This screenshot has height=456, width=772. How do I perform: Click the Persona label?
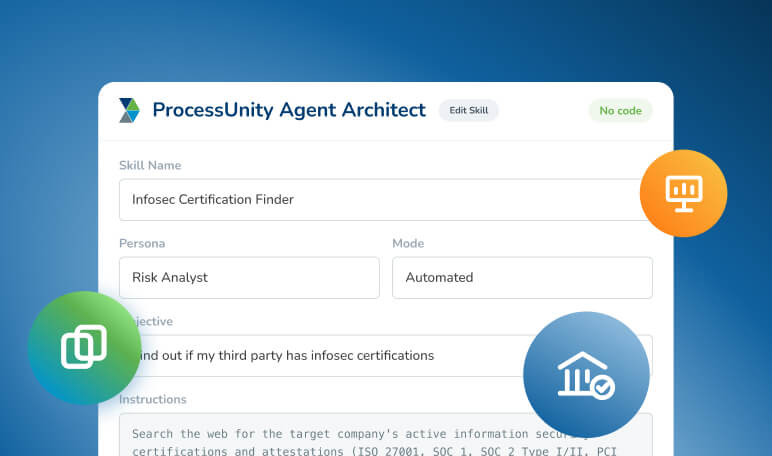tap(142, 243)
